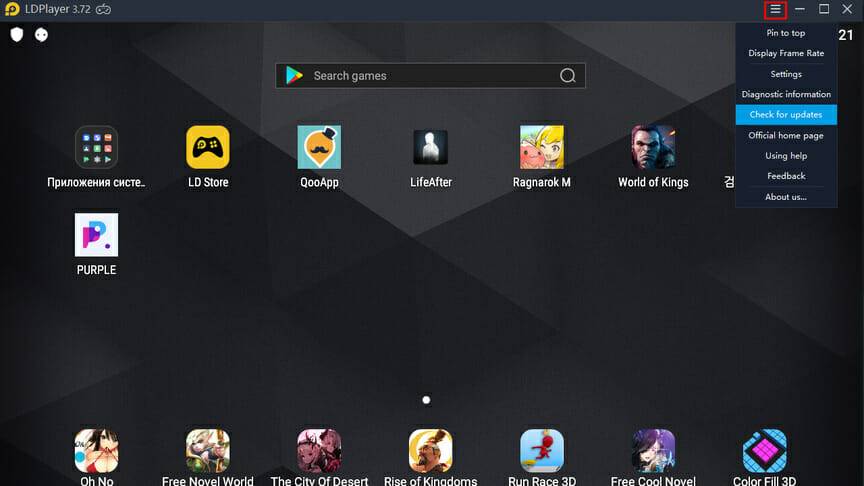Open the gamepad icon next to version number
864x486 pixels.
point(104,9)
